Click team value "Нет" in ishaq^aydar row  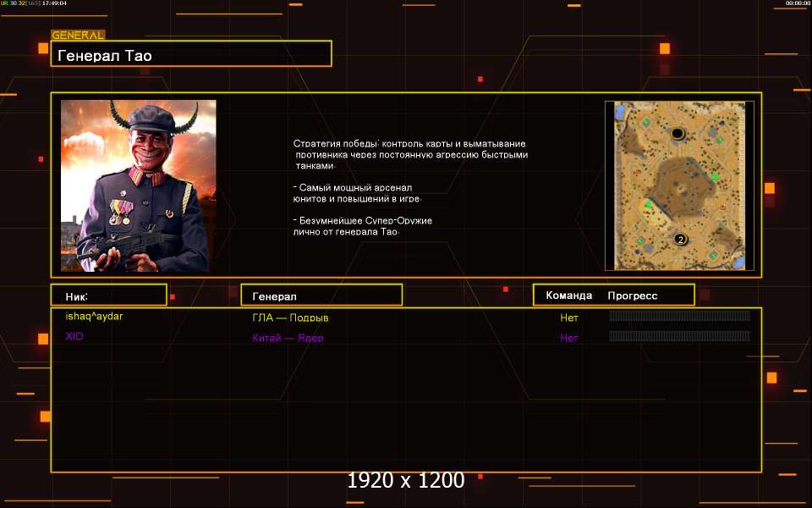(569, 317)
